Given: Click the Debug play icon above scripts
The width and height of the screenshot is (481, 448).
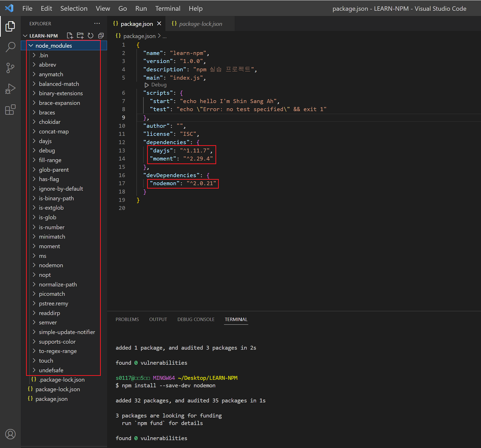Looking at the screenshot, I should click(x=147, y=85).
